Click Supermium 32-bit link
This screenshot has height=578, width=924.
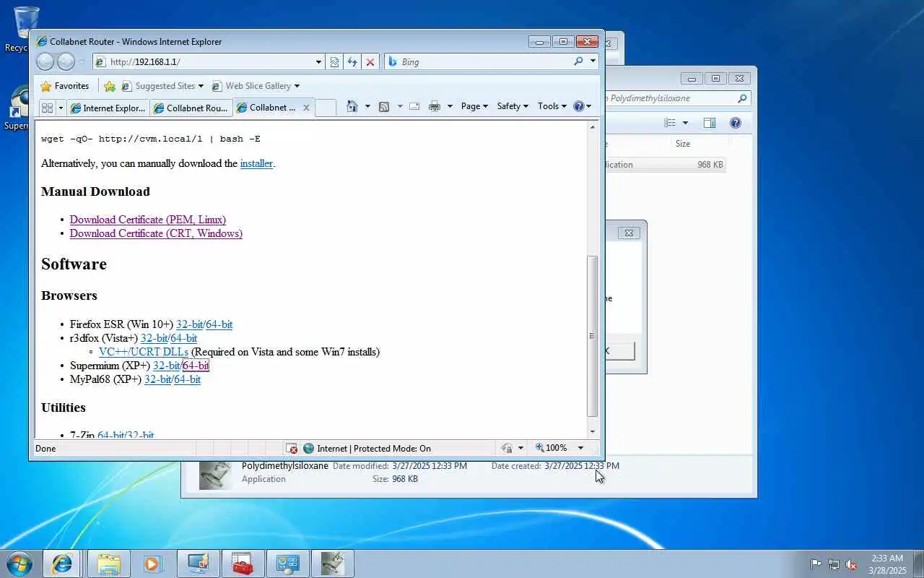(x=166, y=366)
